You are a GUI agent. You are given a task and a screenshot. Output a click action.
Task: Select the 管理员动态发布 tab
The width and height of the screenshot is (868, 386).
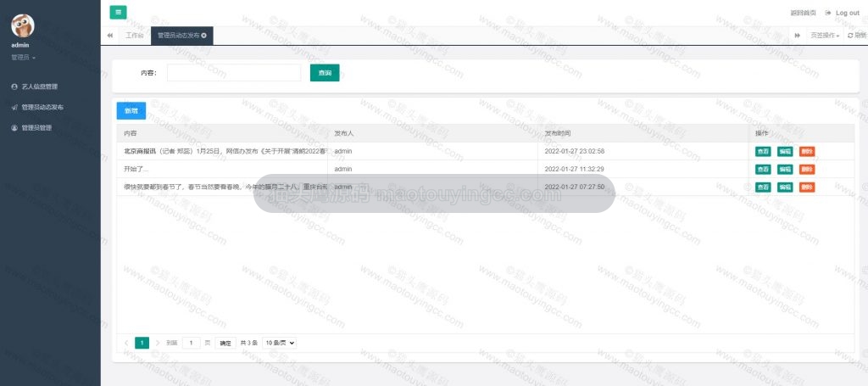(178, 36)
